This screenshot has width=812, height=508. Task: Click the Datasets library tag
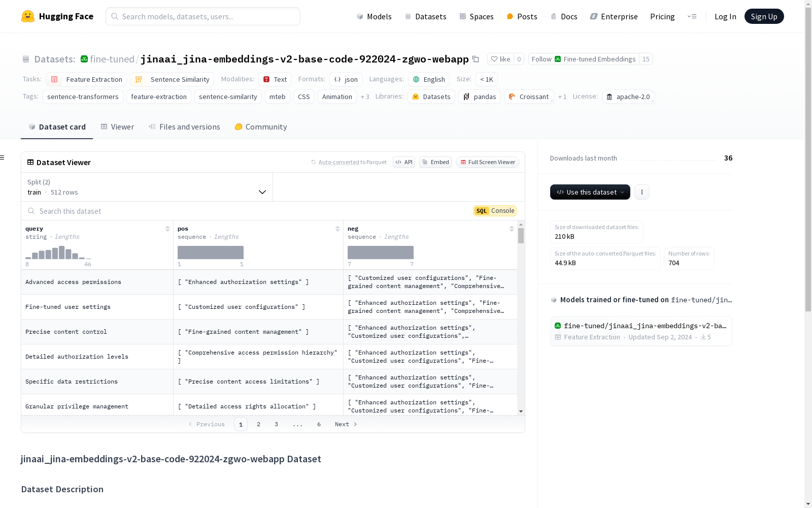[431, 97]
